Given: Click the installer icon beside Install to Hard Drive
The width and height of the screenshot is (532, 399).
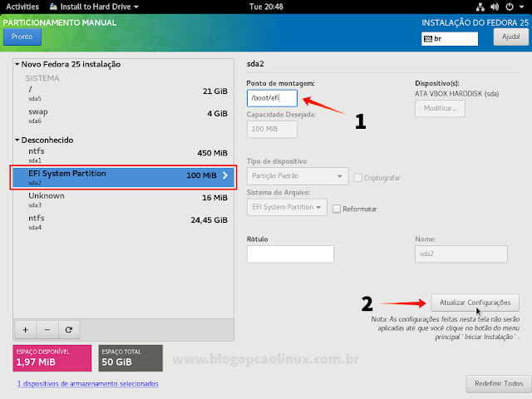Looking at the screenshot, I should (x=53, y=7).
